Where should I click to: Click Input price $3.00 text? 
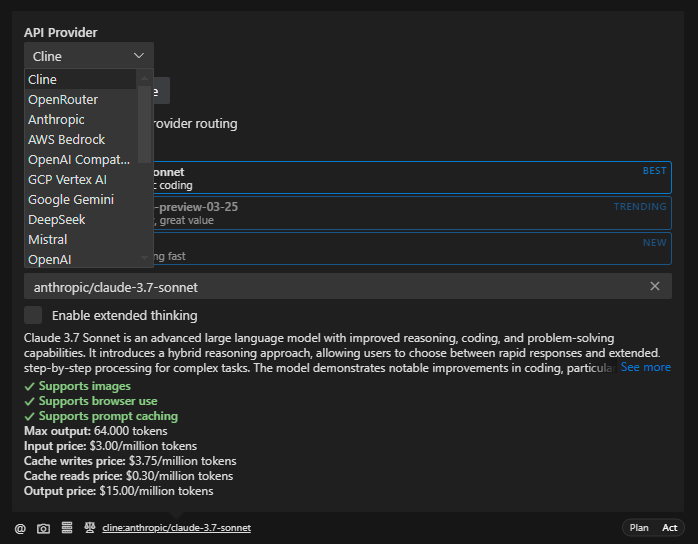[x=110, y=446]
